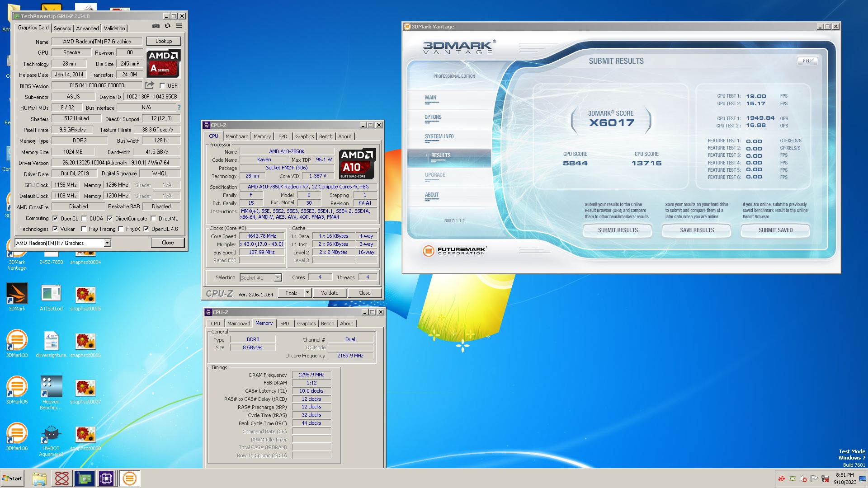Click the Bus Interface question mark

tap(179, 108)
